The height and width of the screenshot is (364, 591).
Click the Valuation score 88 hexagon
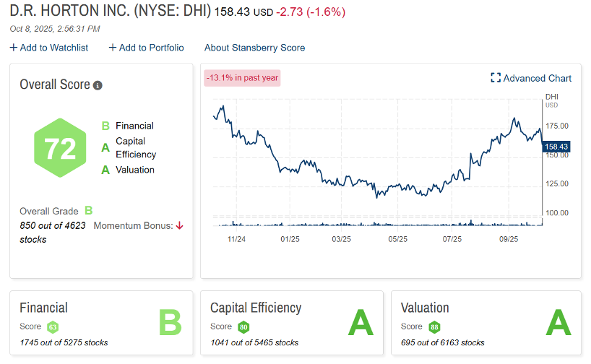[434, 327]
